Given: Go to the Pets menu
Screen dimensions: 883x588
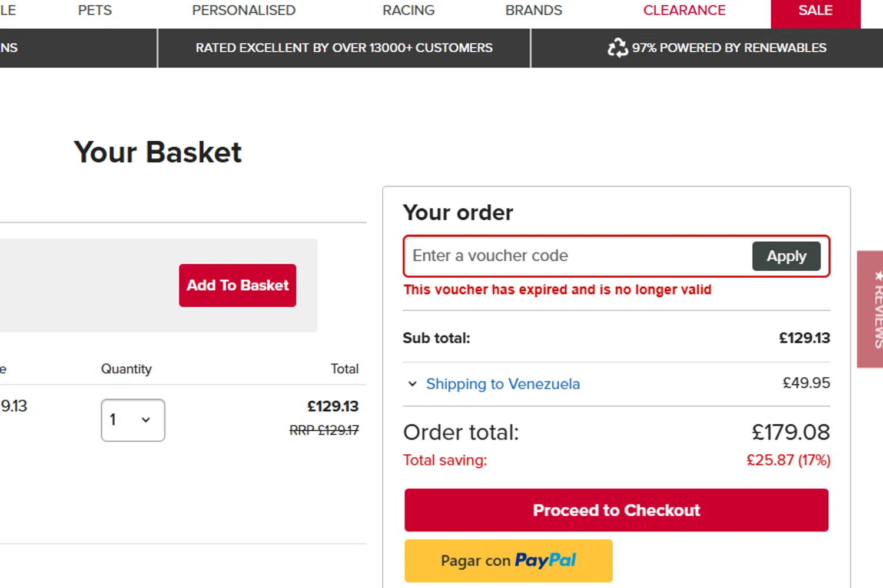Looking at the screenshot, I should pyautogui.click(x=95, y=11).
